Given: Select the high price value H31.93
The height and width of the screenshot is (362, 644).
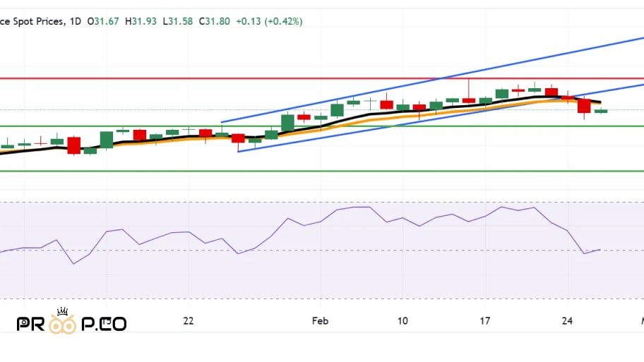Looking at the screenshot, I should tap(141, 21).
